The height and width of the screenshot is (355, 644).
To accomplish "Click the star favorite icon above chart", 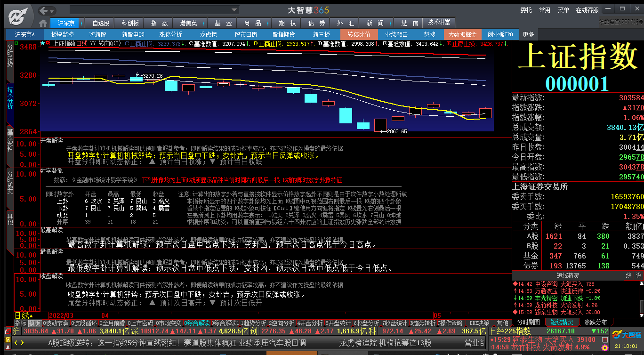I will [x=42, y=43].
